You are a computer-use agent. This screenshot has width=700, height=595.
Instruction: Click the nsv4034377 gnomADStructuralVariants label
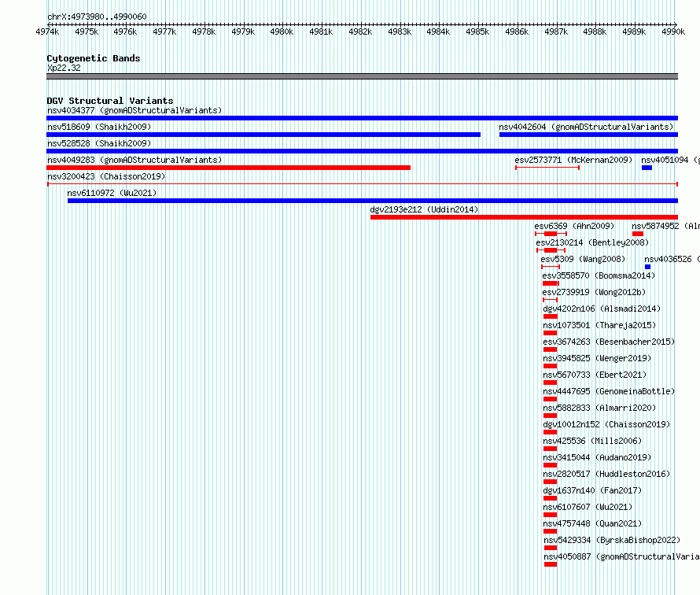(134, 110)
